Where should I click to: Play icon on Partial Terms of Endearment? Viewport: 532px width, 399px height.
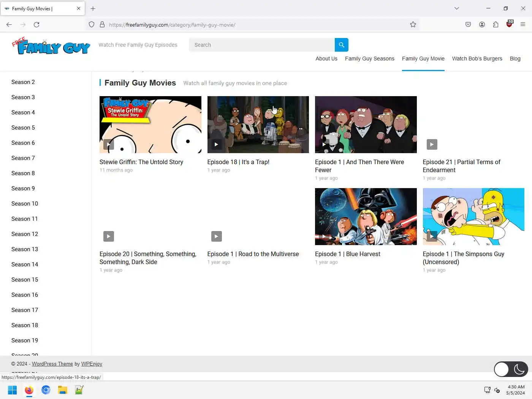coord(432,144)
